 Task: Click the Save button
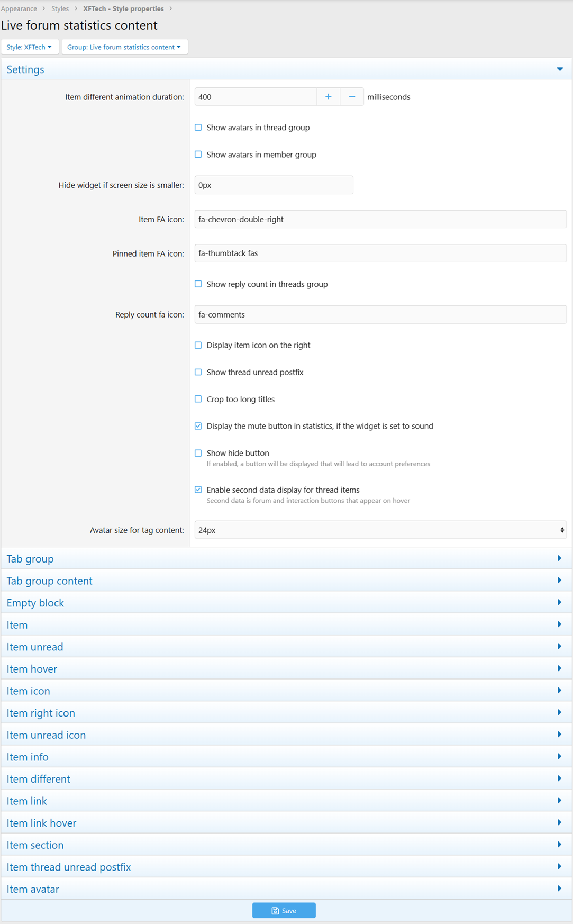coord(284,911)
